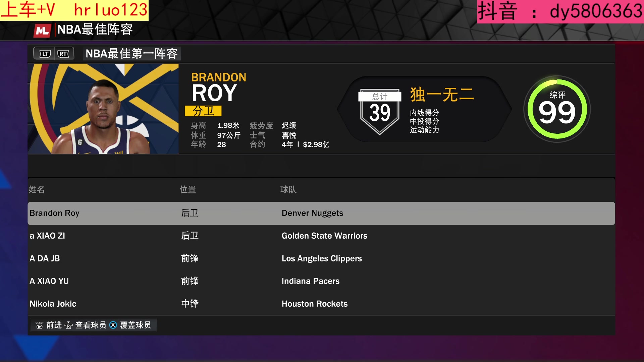Click the 分卫 position tag
This screenshot has height=362, width=644.
coord(203,111)
